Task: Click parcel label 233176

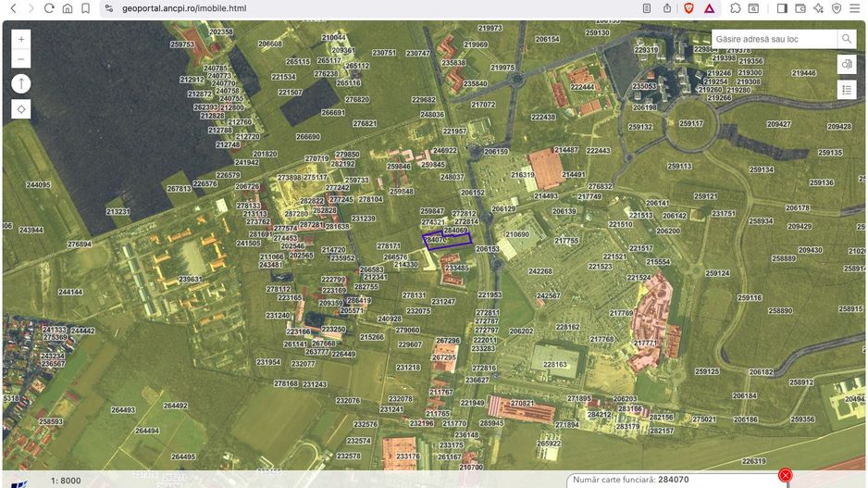Action: coord(408,457)
